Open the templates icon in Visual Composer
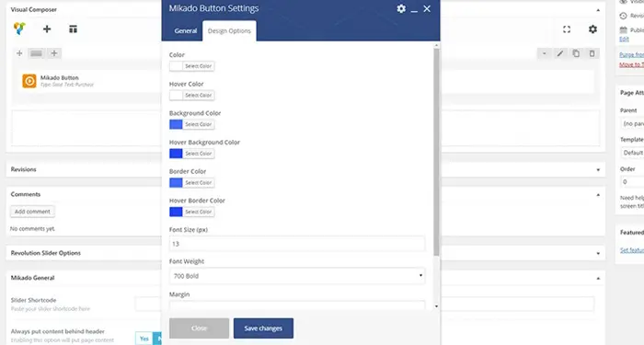 click(x=73, y=29)
